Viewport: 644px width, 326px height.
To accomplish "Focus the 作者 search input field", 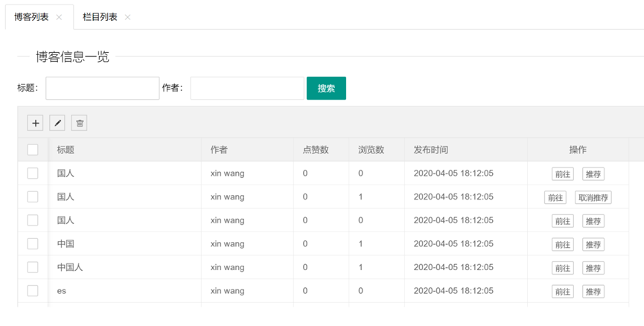I will point(246,89).
